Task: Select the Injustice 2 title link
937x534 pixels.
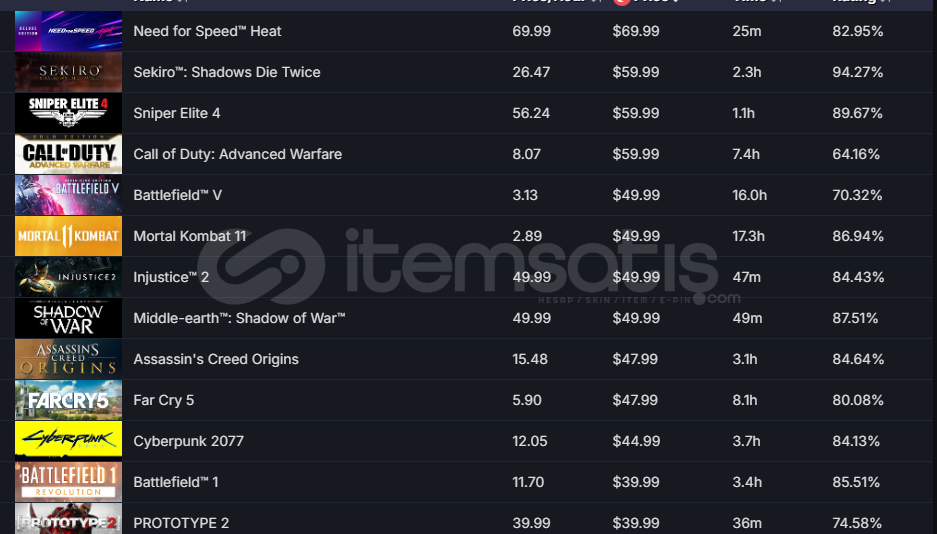Action: coord(171,277)
